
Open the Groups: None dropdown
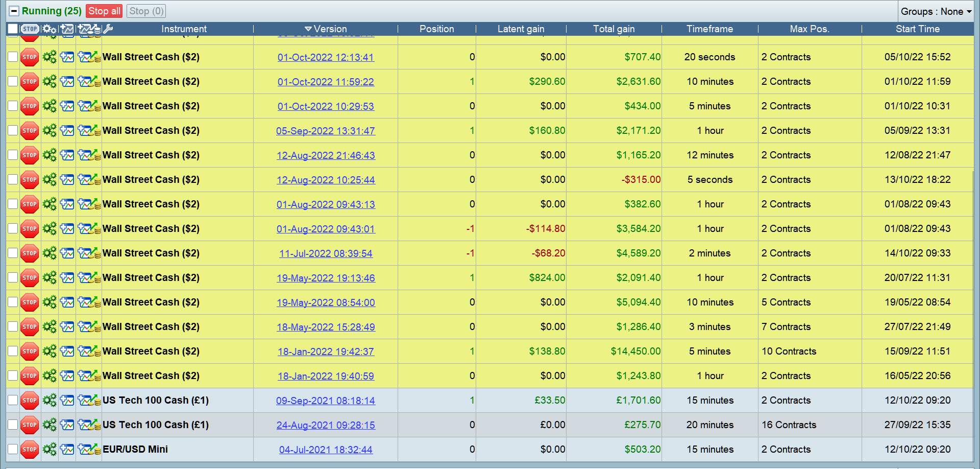pyautogui.click(x=936, y=11)
